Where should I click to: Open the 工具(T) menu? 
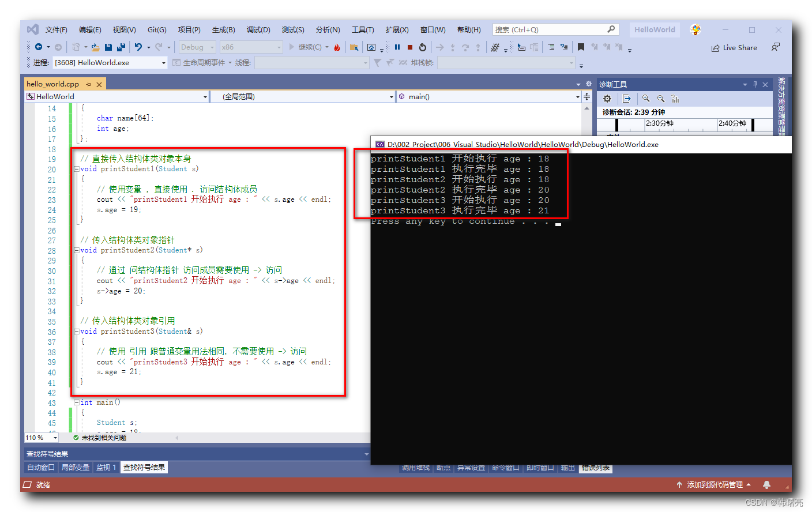pyautogui.click(x=363, y=29)
